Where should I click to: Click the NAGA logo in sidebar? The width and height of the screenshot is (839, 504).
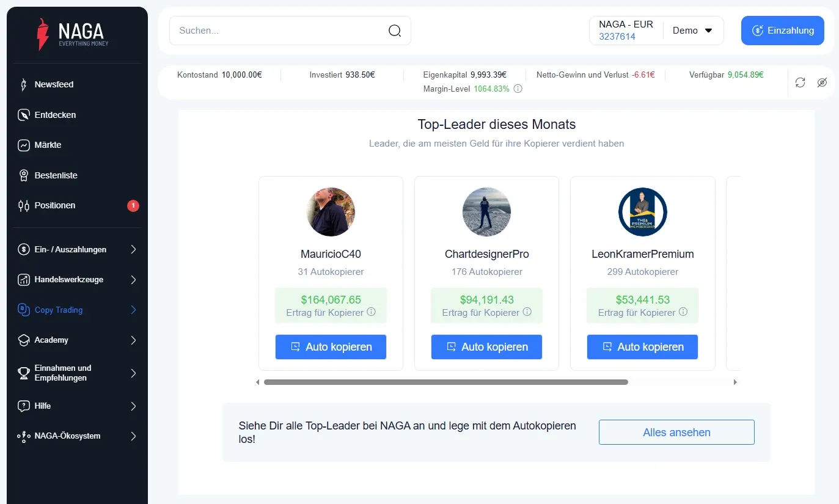click(x=73, y=34)
